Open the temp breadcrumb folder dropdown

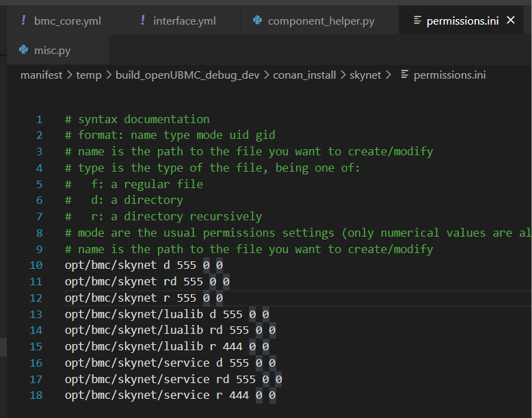click(88, 75)
